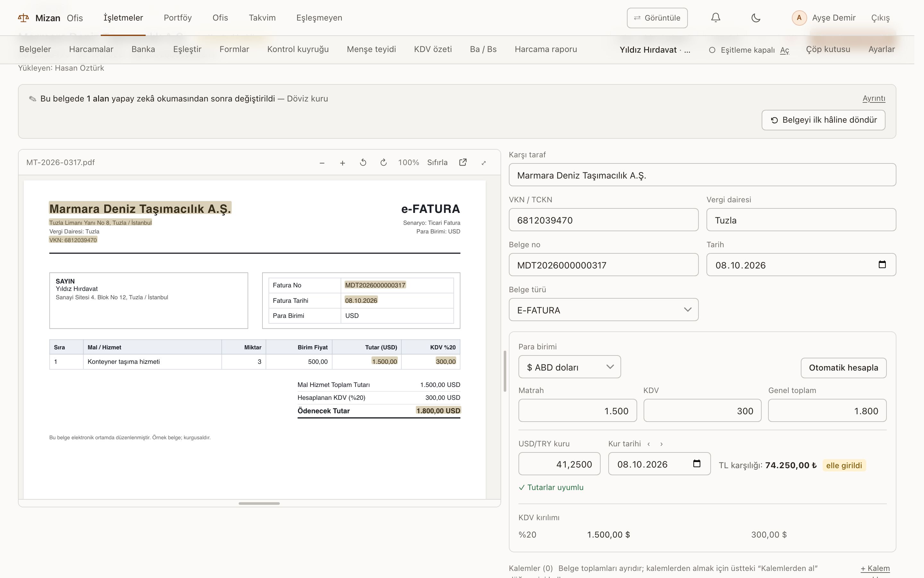Zoom in the PDF viewer
The image size is (924, 578).
343,163
